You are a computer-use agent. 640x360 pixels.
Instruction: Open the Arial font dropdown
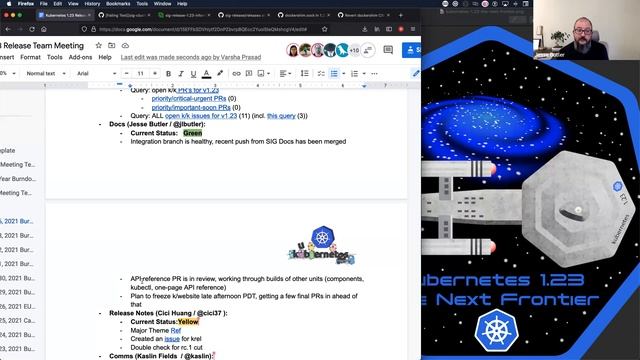tap(97, 73)
